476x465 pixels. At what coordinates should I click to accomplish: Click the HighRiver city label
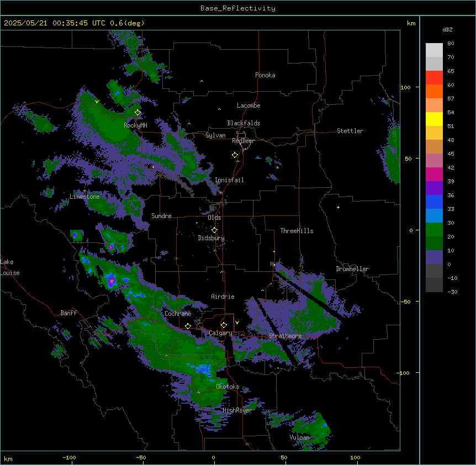tap(237, 410)
